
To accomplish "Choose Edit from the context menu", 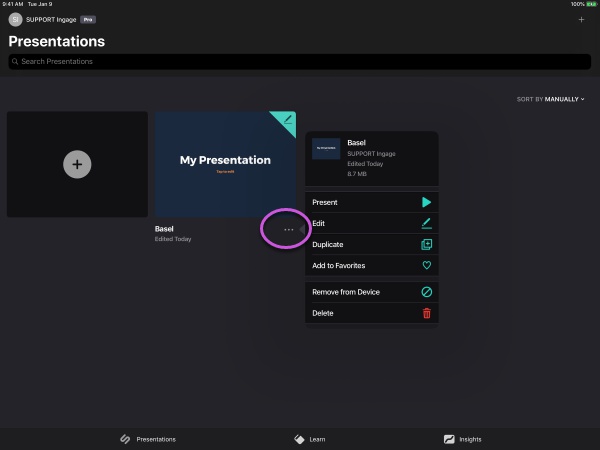I will tap(372, 223).
